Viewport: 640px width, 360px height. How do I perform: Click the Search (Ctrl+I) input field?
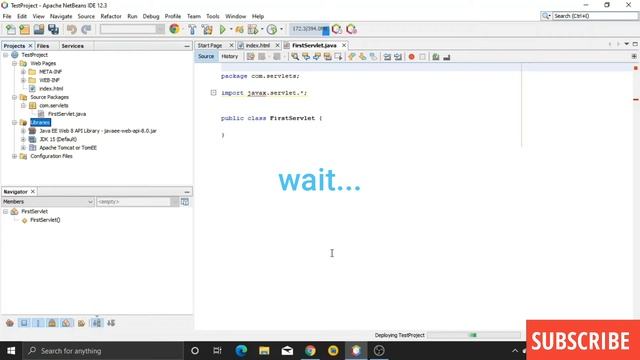pos(594,16)
